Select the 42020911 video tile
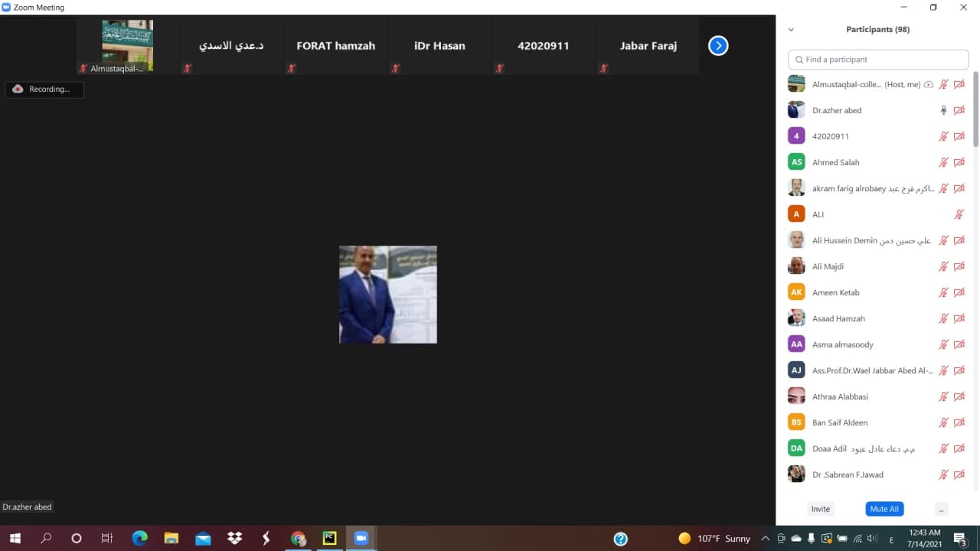 pos(544,46)
